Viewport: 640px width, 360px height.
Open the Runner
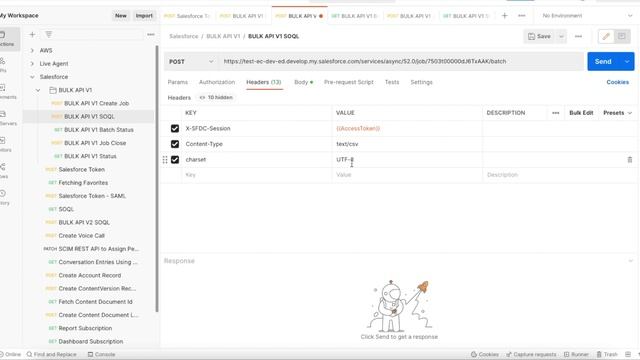pyautogui.click(x=576, y=354)
